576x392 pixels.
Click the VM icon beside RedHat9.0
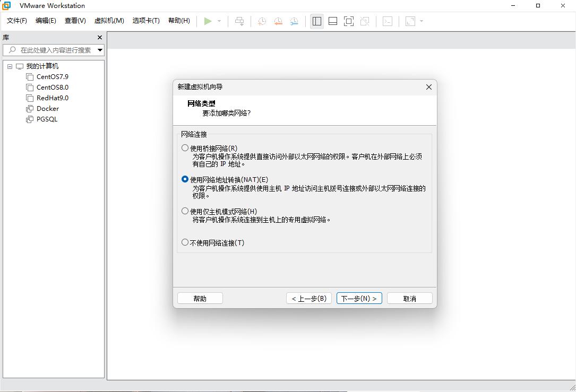point(30,98)
